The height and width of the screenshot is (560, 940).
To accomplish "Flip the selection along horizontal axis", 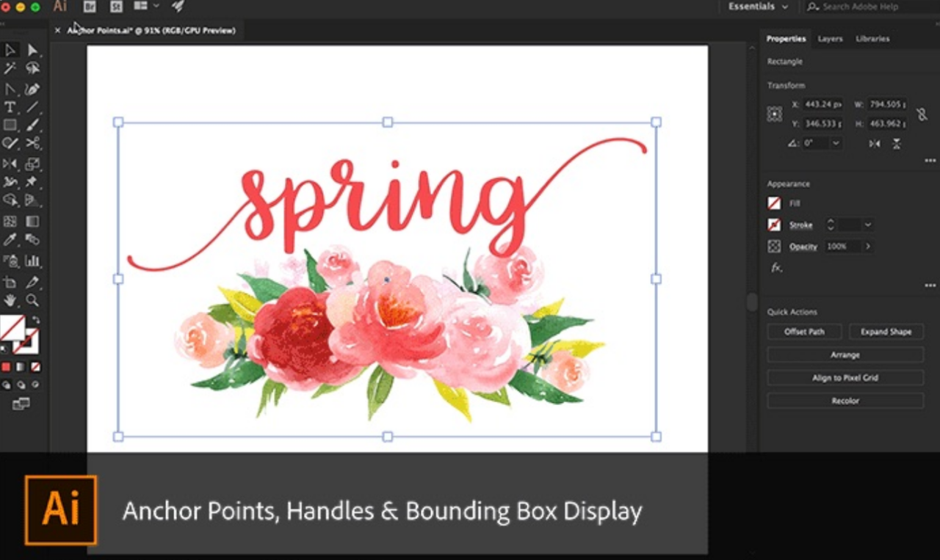I will [875, 144].
